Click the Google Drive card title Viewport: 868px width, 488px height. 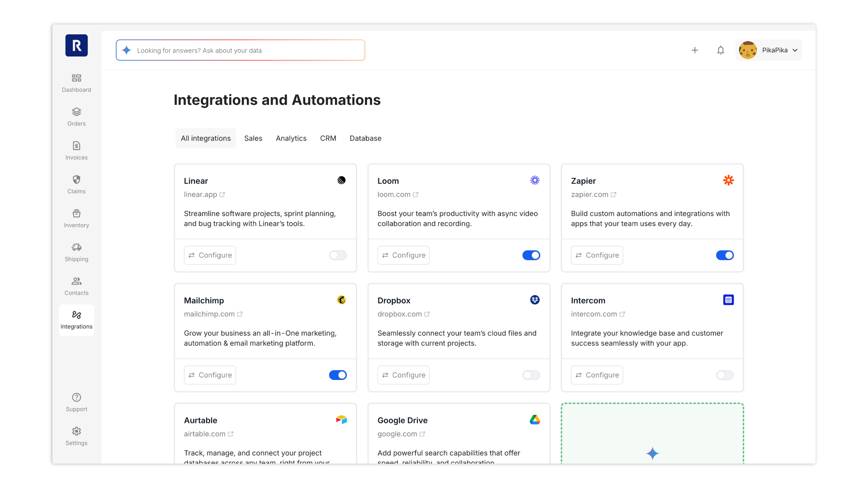402,420
